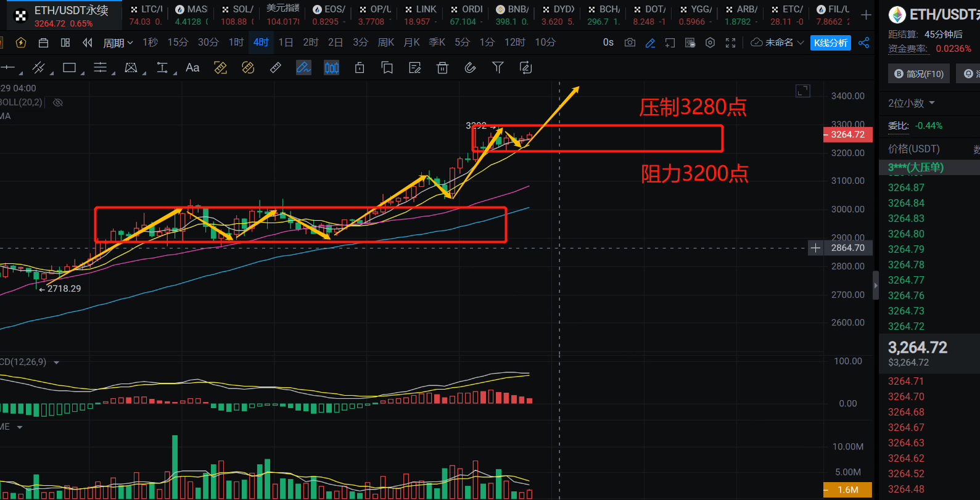Toggle the blue pencil drawing mode
This screenshot has width=980, height=500.
[x=650, y=43]
